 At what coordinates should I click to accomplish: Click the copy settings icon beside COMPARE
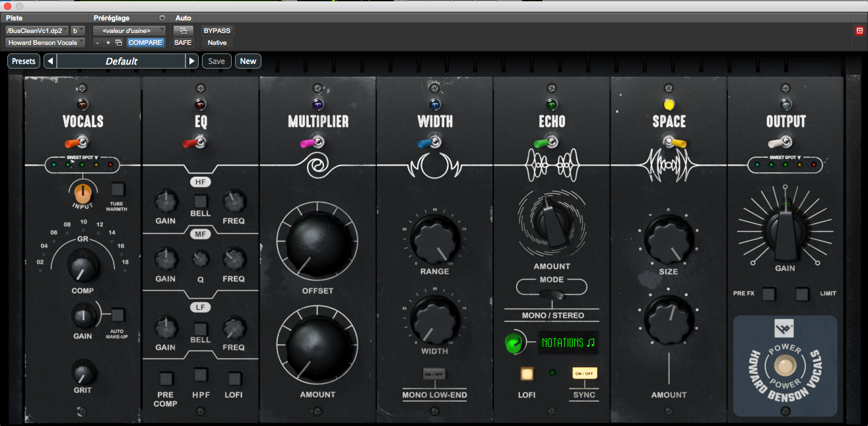[x=120, y=42]
